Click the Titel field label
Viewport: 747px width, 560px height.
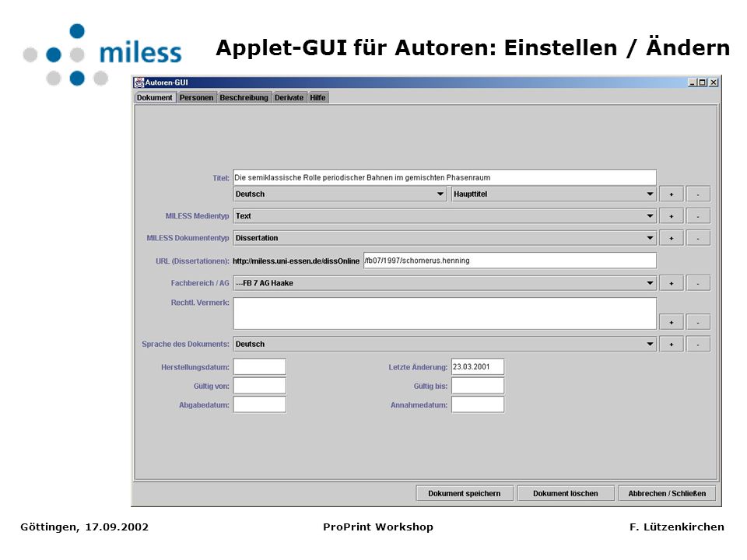click(221, 178)
